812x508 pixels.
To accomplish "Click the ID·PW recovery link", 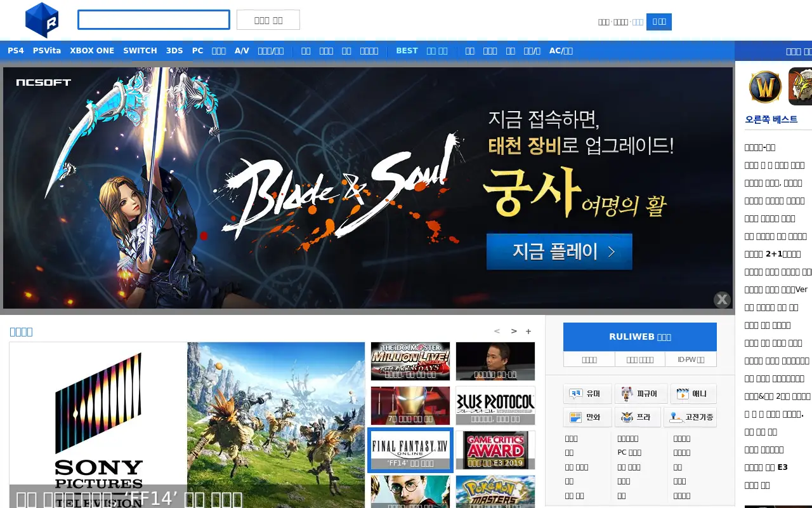I will coord(691,359).
